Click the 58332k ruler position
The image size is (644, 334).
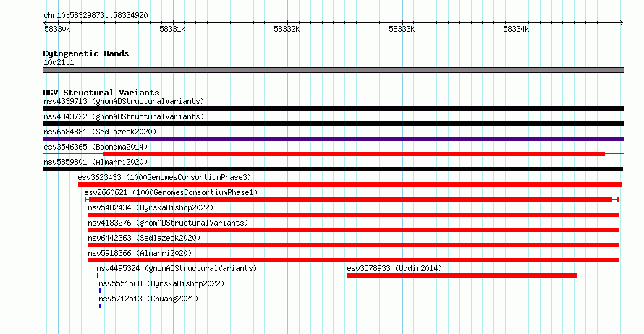[287, 29]
